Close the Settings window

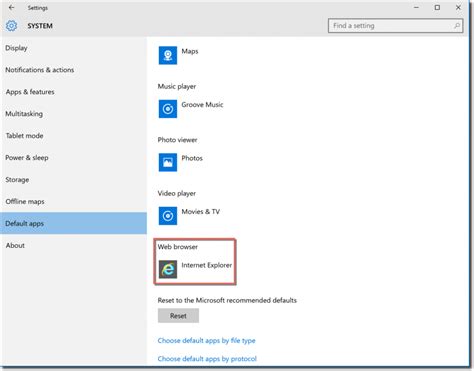pyautogui.click(x=458, y=7)
